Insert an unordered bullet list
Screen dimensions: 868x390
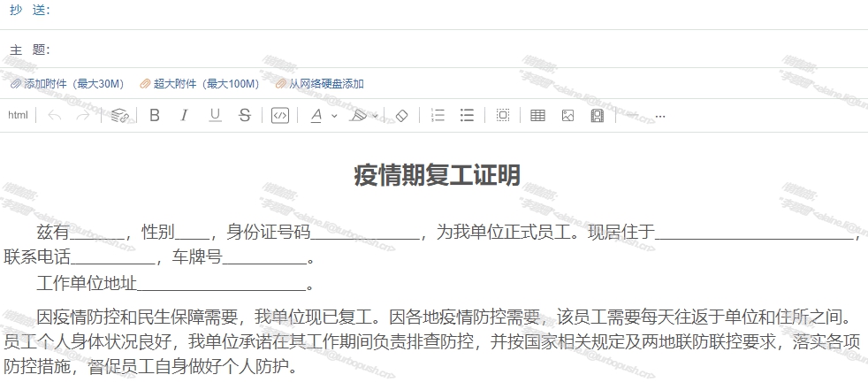(x=467, y=115)
